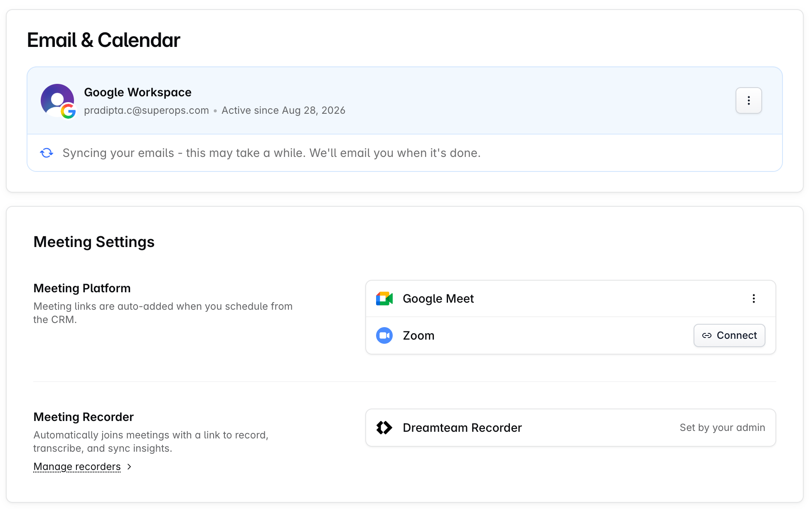Select the Zoom platform label
Screen dimensions: 812x509
pyautogui.click(x=418, y=335)
